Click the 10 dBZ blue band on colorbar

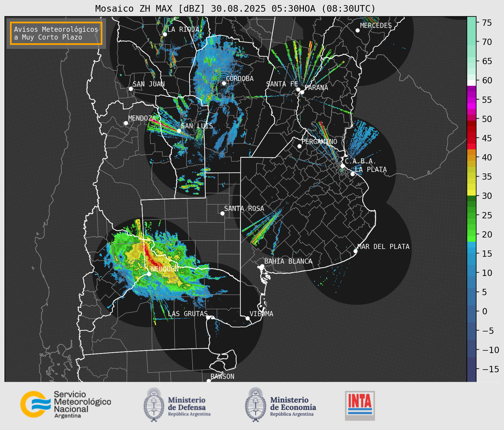(471, 273)
